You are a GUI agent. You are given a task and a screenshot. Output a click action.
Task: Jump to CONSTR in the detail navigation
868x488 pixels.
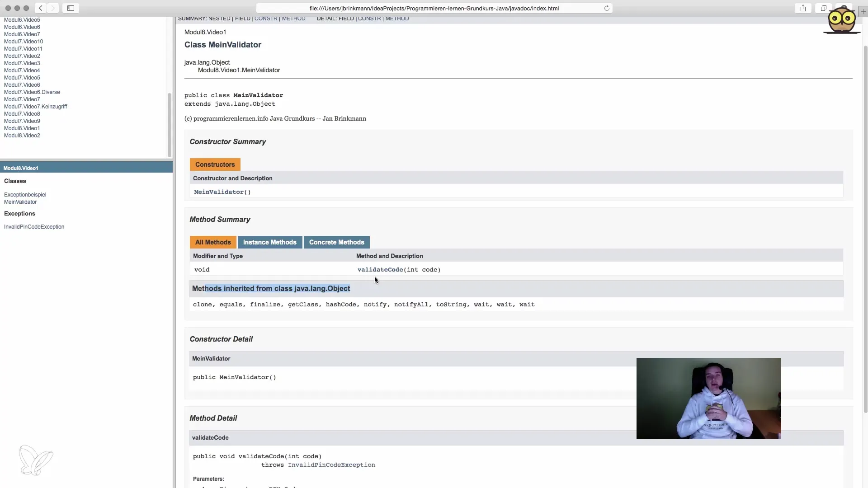(x=369, y=19)
